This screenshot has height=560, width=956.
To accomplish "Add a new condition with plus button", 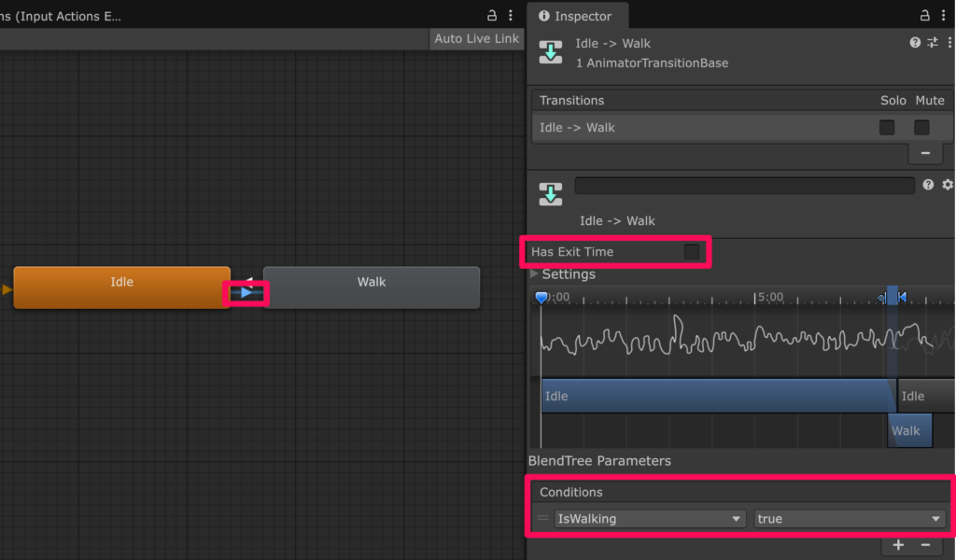I will [898, 545].
